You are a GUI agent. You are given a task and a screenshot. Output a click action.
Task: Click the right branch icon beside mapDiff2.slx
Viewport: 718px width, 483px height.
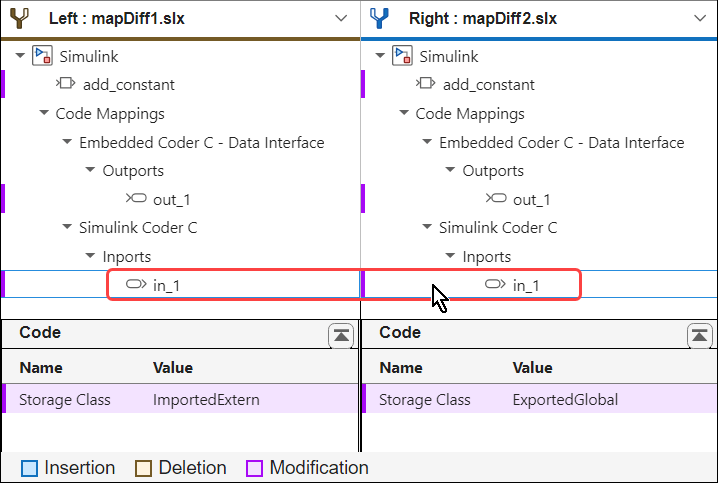tap(379, 18)
